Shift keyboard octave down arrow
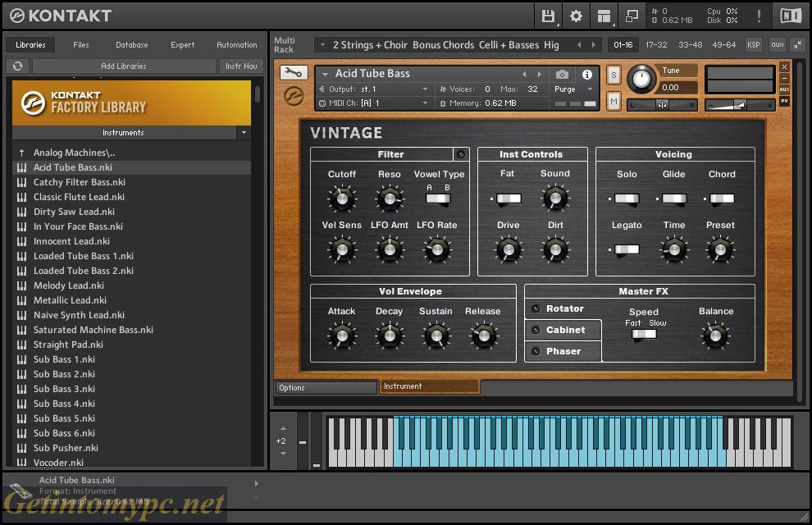 283,454
